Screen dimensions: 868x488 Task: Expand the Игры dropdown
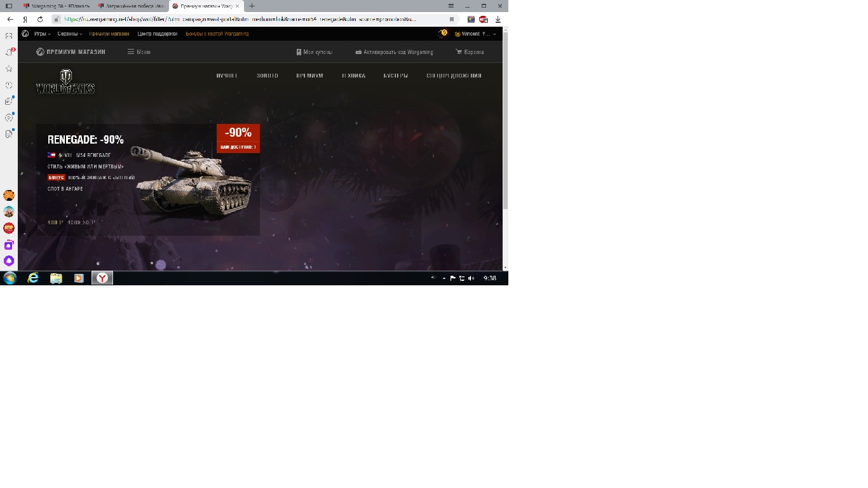pyautogui.click(x=43, y=34)
